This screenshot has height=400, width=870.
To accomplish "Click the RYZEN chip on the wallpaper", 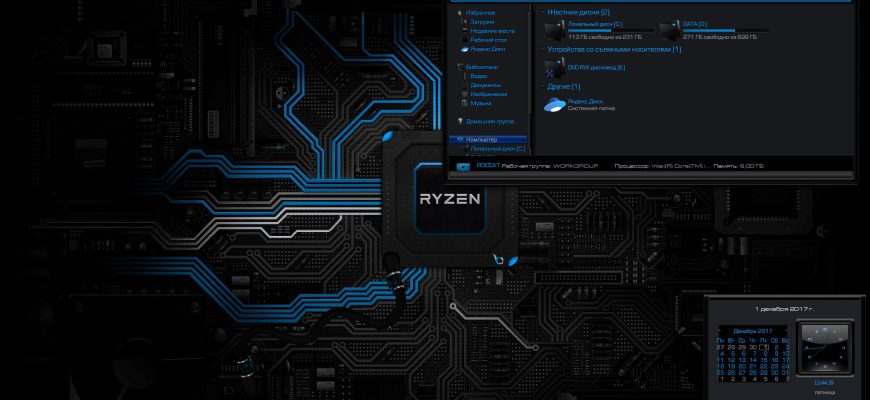I will pos(449,199).
